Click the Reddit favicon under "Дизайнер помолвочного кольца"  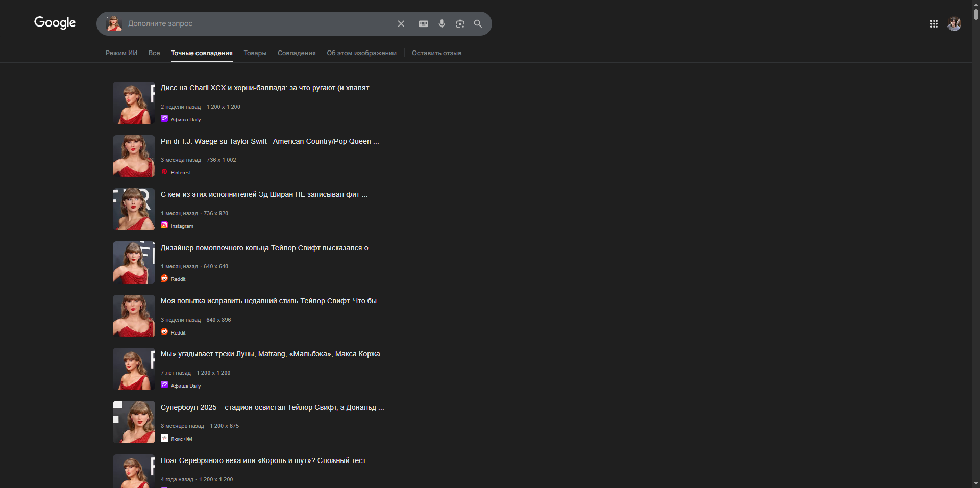tap(164, 278)
